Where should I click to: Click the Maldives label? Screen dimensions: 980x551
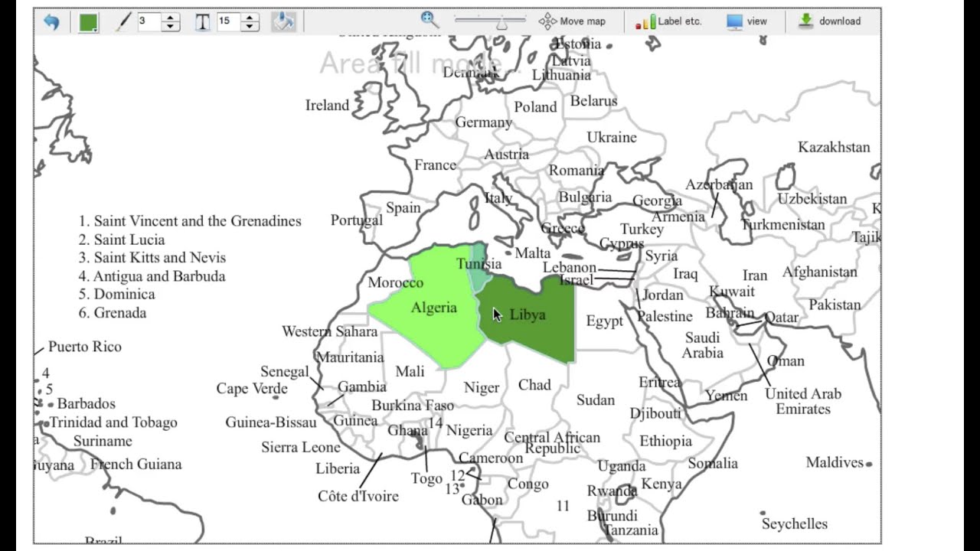(x=835, y=462)
